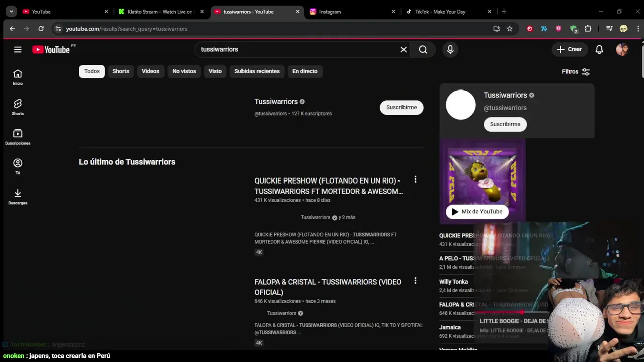
Task: Click the green extension with badge 7
Action: point(573,29)
